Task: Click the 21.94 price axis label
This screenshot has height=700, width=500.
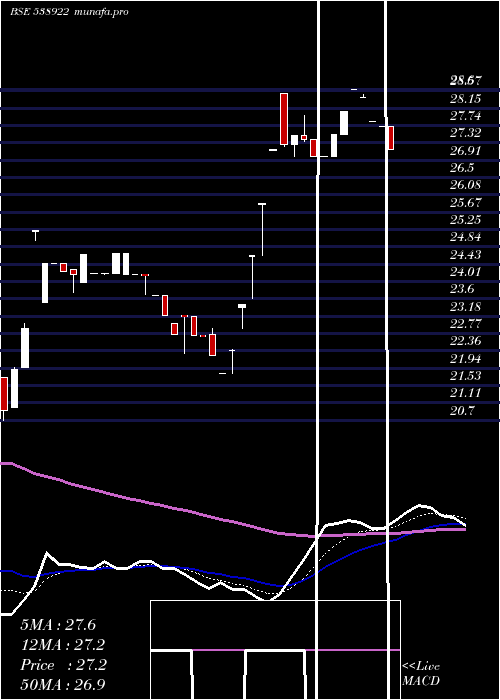Action: click(x=466, y=358)
